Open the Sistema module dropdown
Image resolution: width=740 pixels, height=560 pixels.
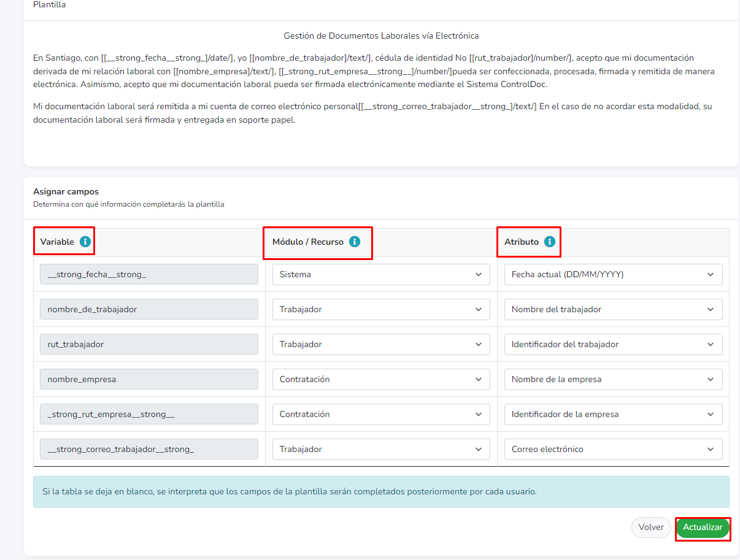coord(381,274)
